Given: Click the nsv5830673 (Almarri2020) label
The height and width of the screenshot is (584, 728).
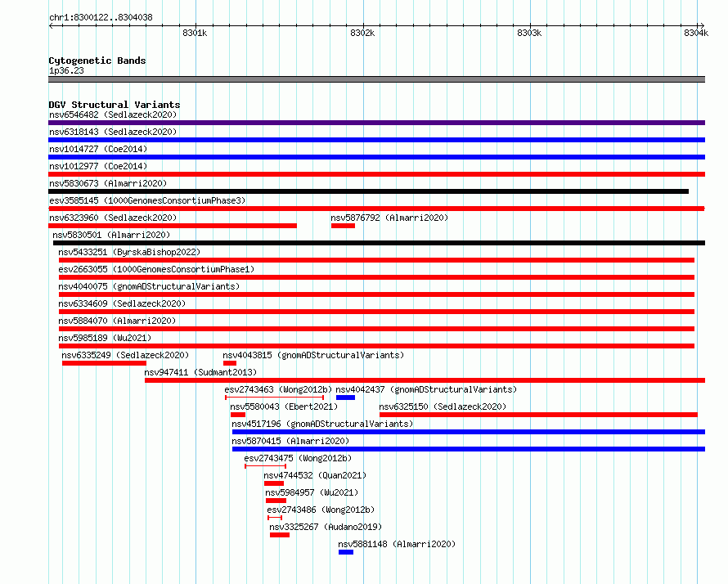Looking at the screenshot, I should tap(108, 183).
